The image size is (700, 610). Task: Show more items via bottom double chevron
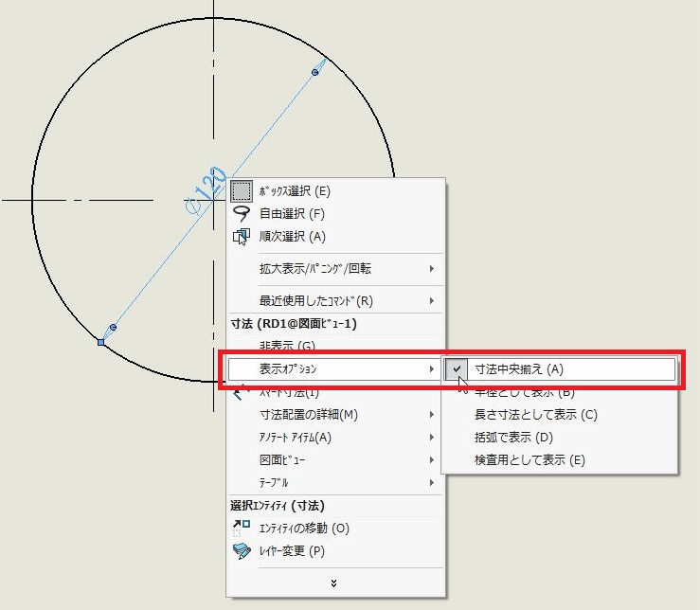pos(333,583)
